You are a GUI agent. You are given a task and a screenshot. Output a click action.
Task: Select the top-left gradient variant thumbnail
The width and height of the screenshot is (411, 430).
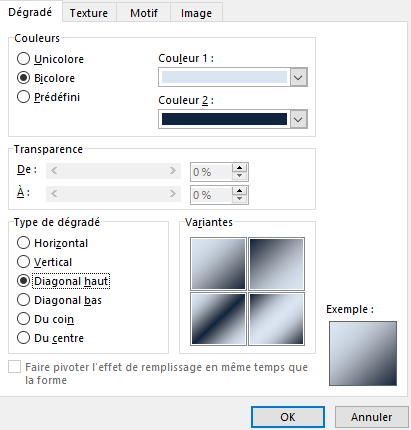(218, 263)
